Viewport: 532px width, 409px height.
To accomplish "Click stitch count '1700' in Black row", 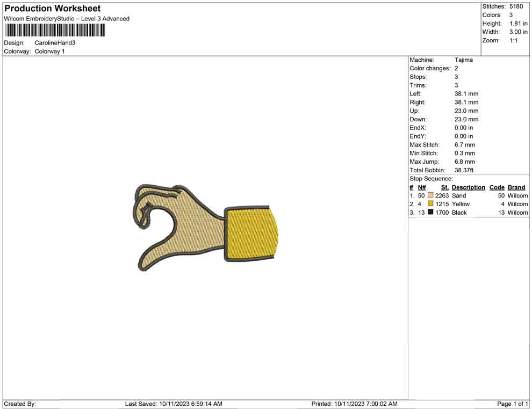I will click(x=442, y=213).
